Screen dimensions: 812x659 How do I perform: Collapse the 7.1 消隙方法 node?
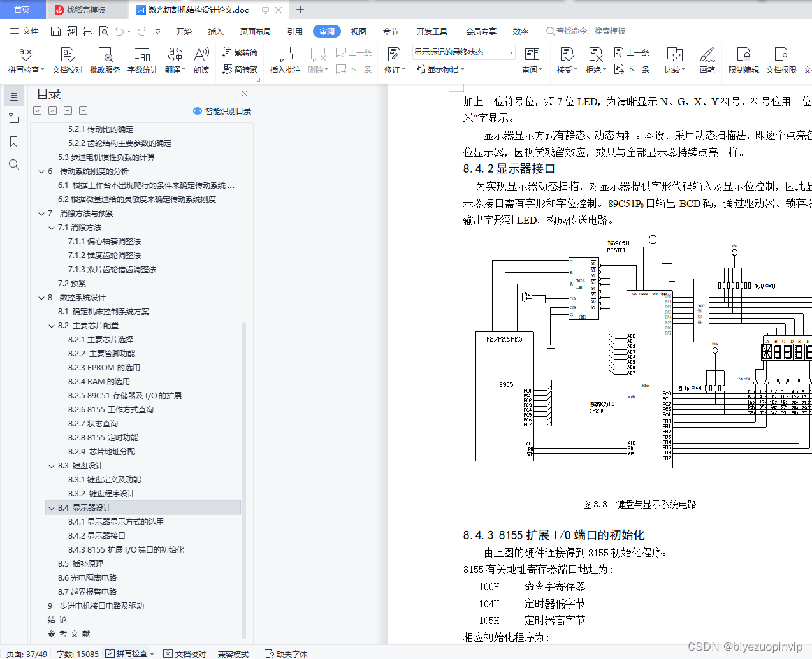point(52,228)
